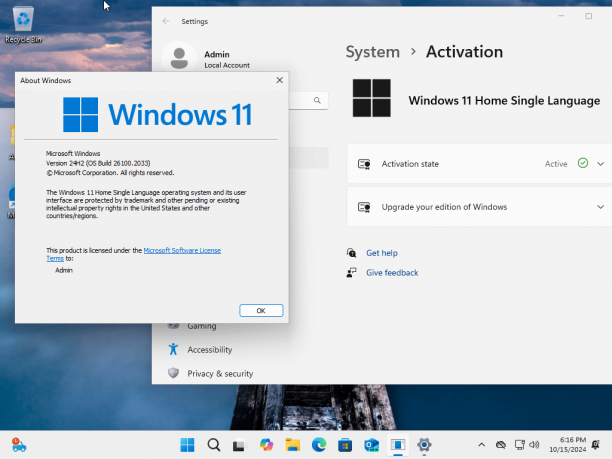Launch Microsoft Edge from the taskbar
The image size is (612, 459).
(319, 445)
